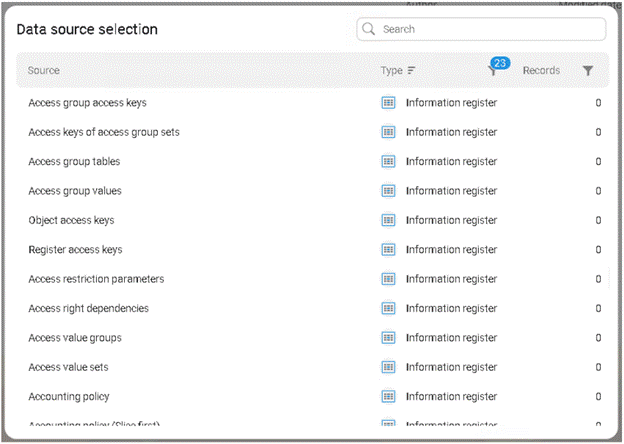Click the Type column header label
Viewport: 624px width, 444px height.
click(x=391, y=71)
